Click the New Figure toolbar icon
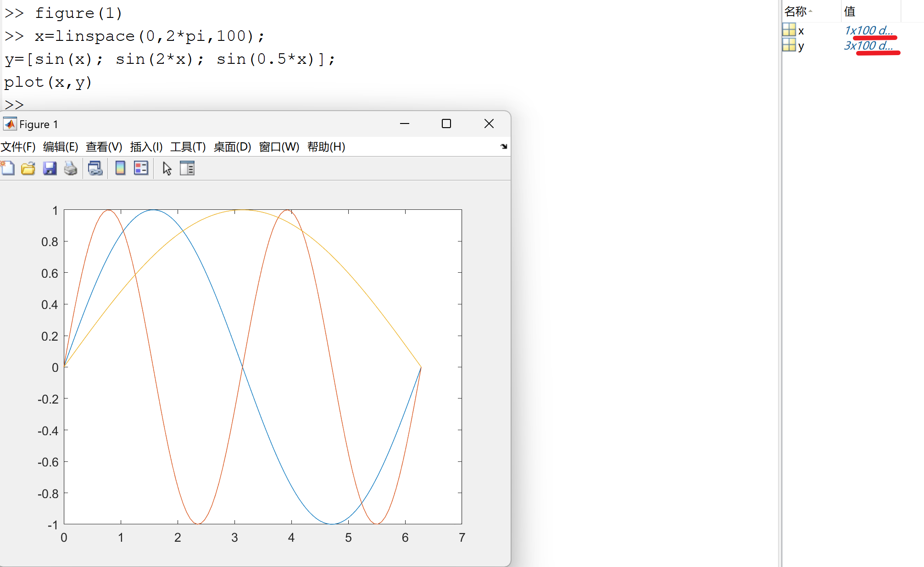 (x=7, y=168)
